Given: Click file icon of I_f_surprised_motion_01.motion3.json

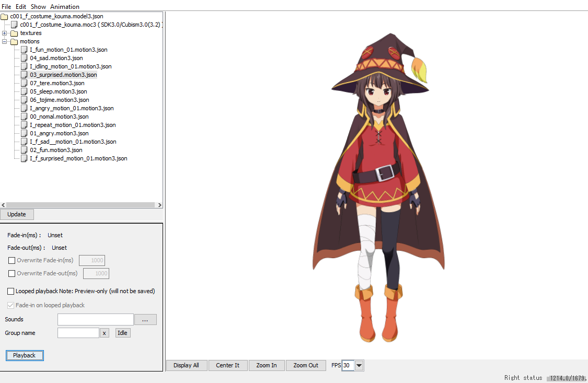Looking at the screenshot, I should click(x=25, y=158).
